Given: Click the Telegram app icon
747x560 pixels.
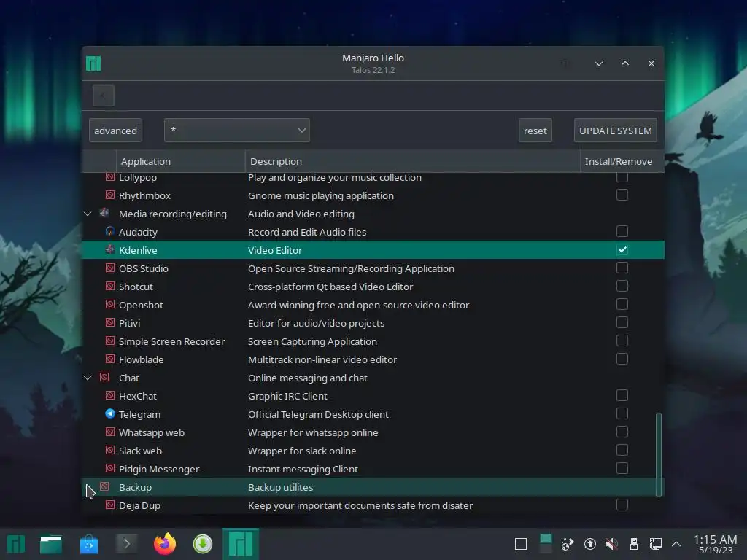Looking at the screenshot, I should point(109,414).
